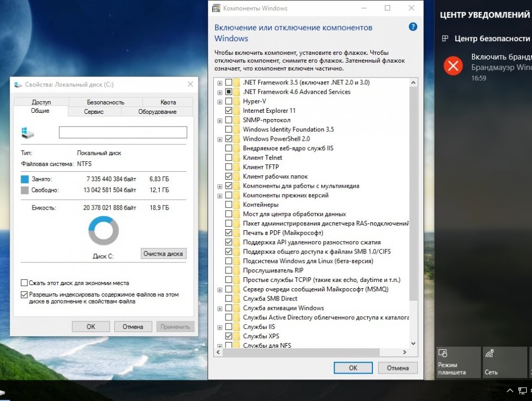Select the Контейнеры feature row
Viewport: 532px width, 401px height.
[x=261, y=205]
